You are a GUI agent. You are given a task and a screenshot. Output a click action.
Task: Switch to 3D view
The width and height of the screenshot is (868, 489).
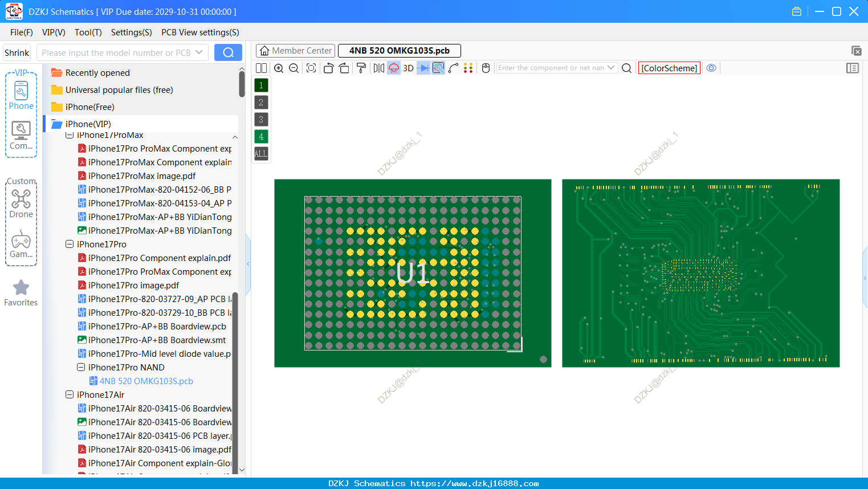click(408, 68)
